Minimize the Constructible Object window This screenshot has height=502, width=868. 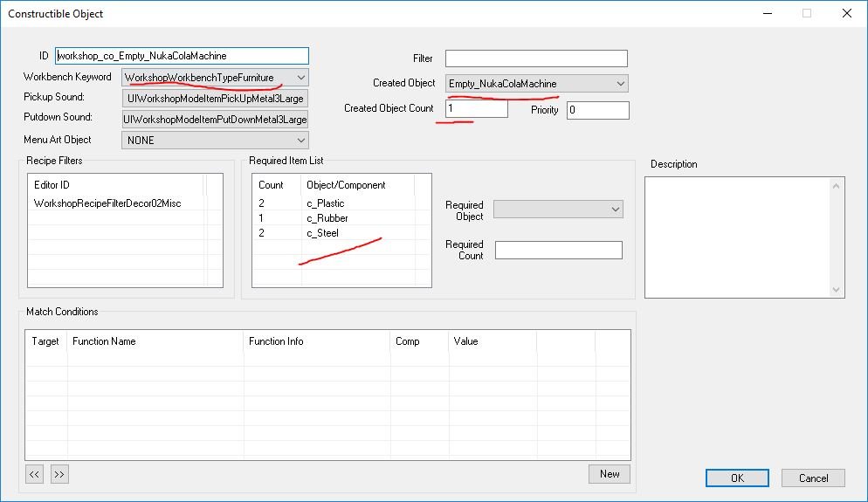[768, 13]
